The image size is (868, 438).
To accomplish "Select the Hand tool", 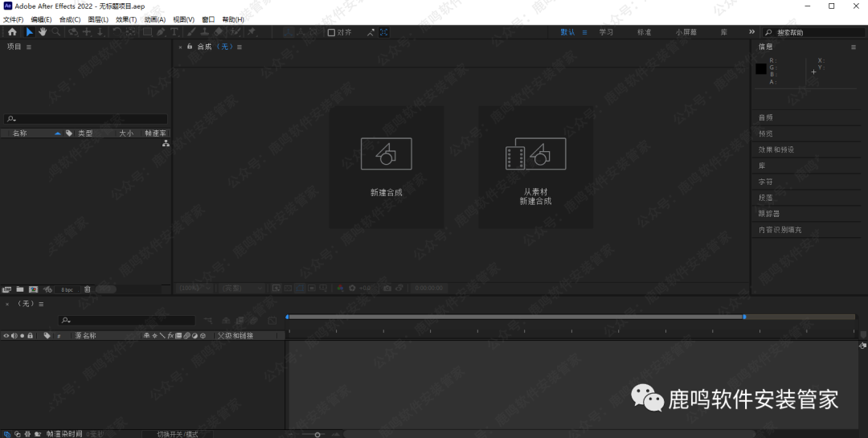I will [43, 32].
